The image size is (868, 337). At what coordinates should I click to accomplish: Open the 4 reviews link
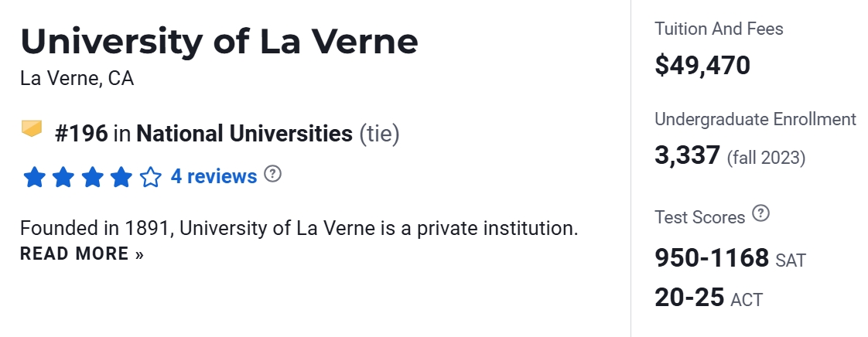click(x=214, y=176)
